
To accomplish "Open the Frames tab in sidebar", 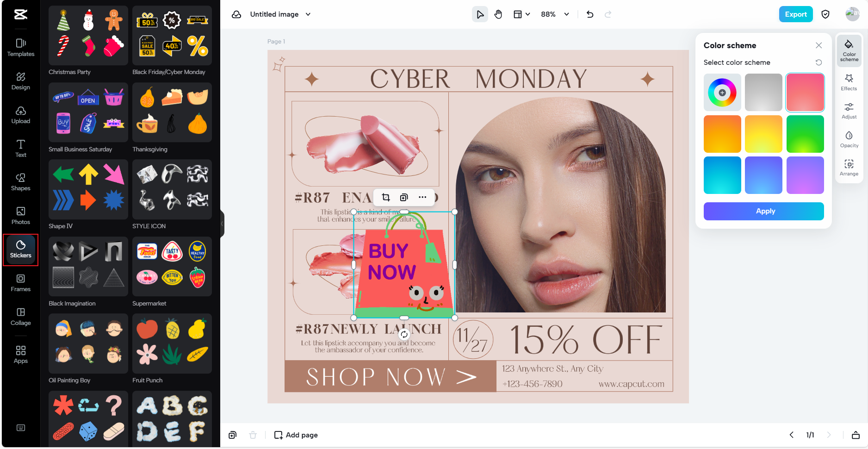I will tap(21, 282).
